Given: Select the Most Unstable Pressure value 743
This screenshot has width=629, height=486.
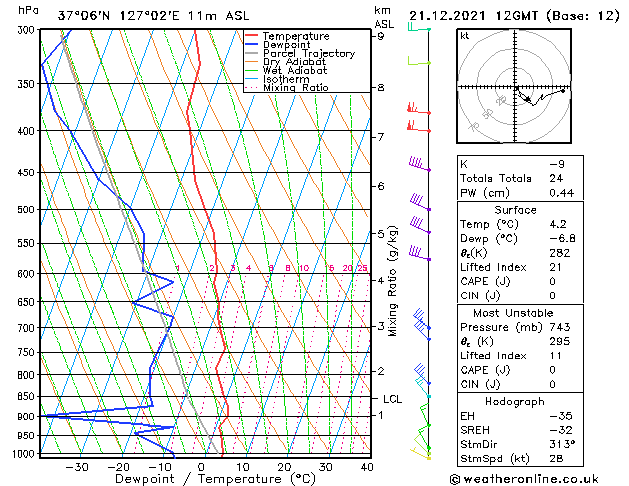Looking at the screenshot, I should pos(560,327).
